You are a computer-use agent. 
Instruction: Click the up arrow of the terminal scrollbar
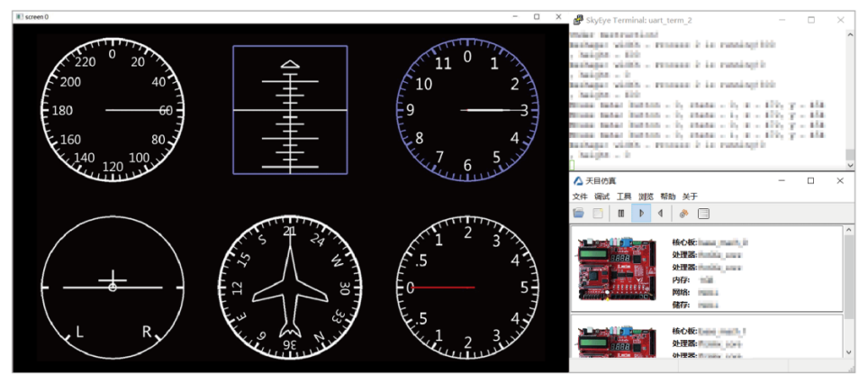tap(850, 33)
